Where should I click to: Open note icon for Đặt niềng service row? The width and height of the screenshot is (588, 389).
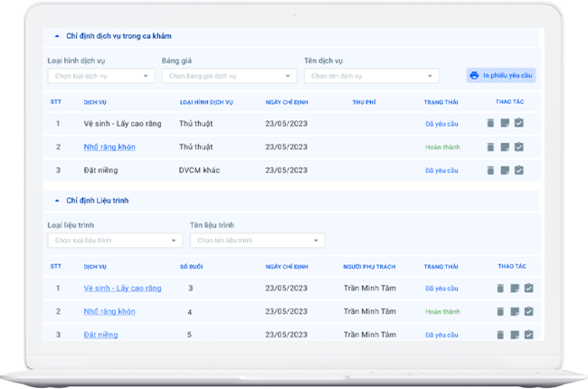505,170
